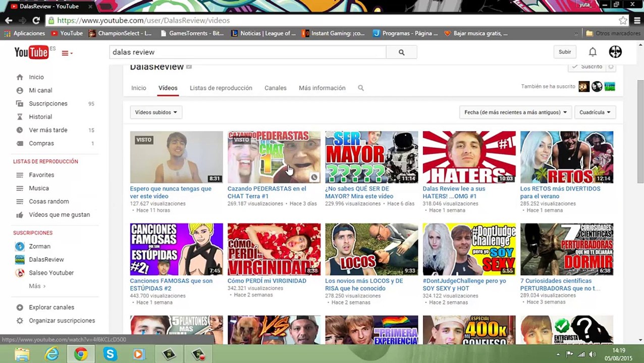Open the guide menu next to logo
Image resolution: width=644 pixels, height=363 pixels.
(67, 53)
